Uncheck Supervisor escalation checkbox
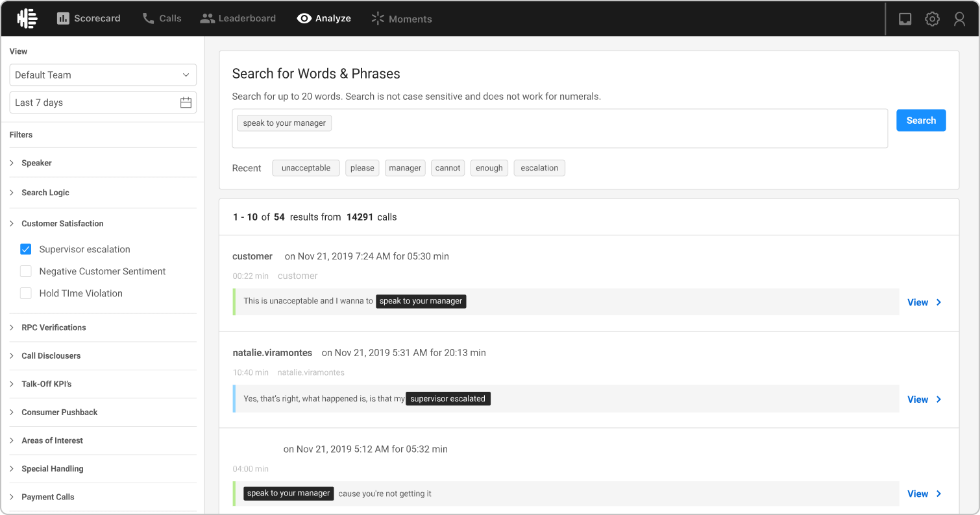Image resolution: width=980 pixels, height=515 pixels. (x=26, y=249)
